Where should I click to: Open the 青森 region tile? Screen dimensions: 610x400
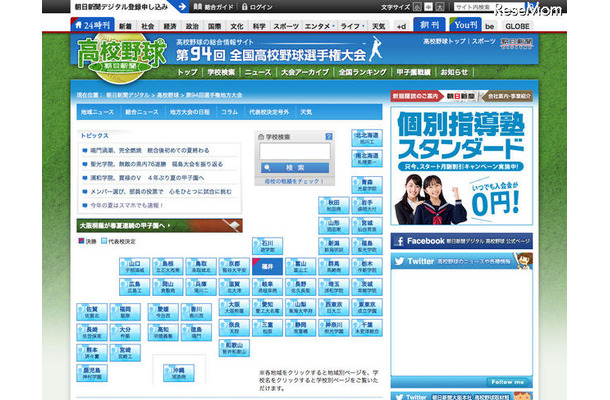366,185
